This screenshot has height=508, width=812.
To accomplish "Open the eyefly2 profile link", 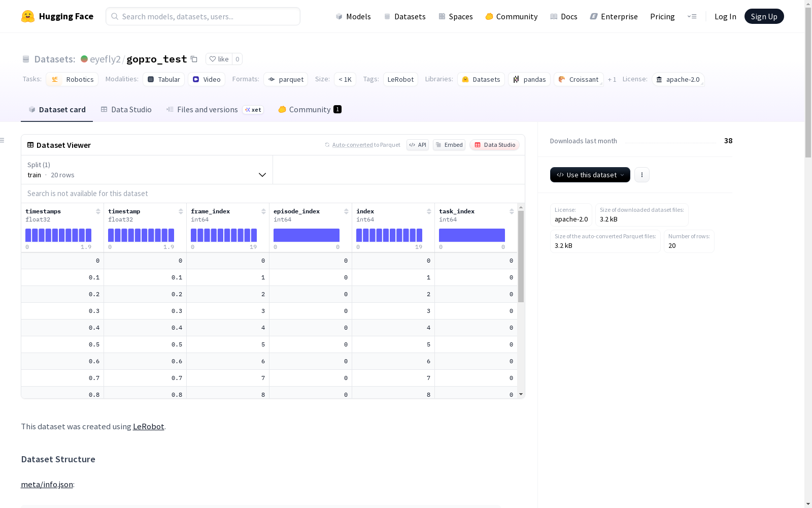I will 105,59.
